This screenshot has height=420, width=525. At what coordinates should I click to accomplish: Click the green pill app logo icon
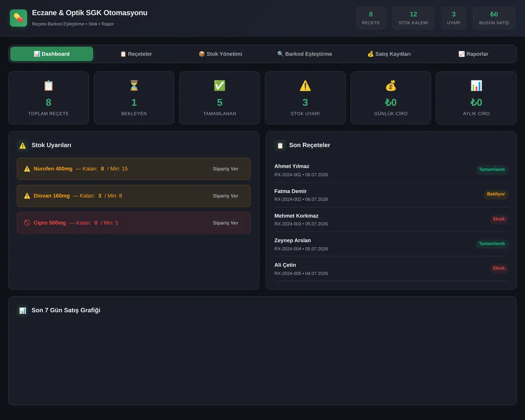18,18
